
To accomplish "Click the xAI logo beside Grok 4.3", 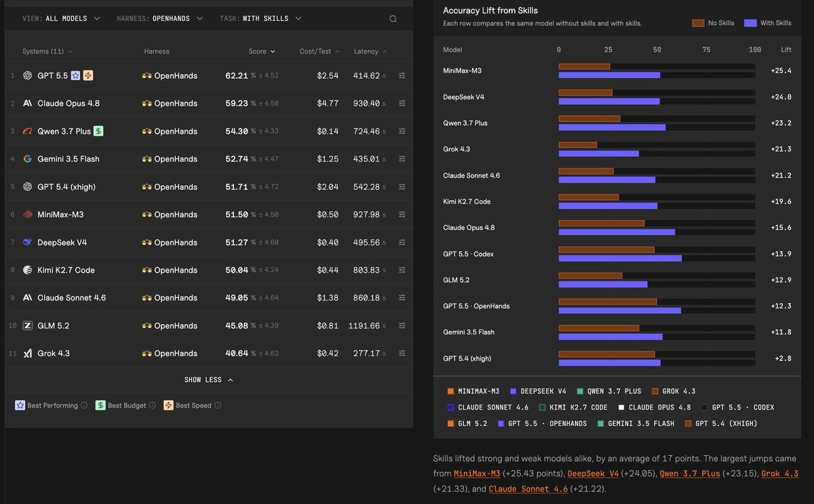I will (28, 353).
